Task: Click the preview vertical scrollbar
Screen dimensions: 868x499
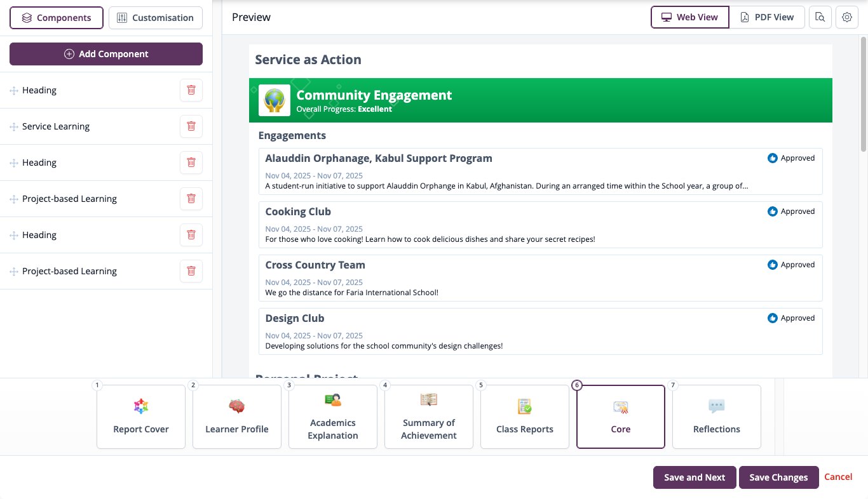Action: 864,94
